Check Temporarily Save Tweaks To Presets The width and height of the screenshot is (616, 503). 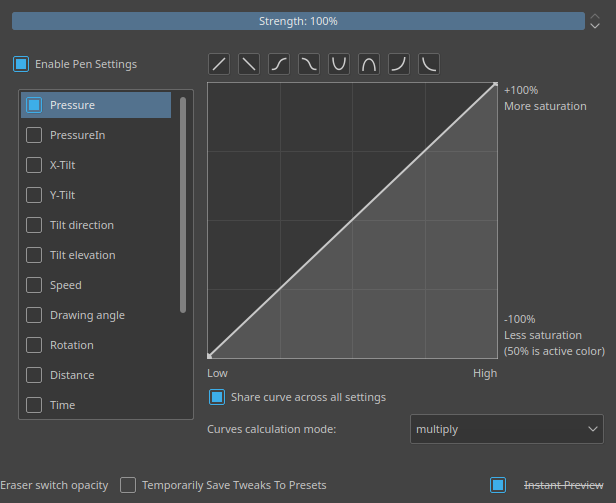pyautogui.click(x=128, y=485)
